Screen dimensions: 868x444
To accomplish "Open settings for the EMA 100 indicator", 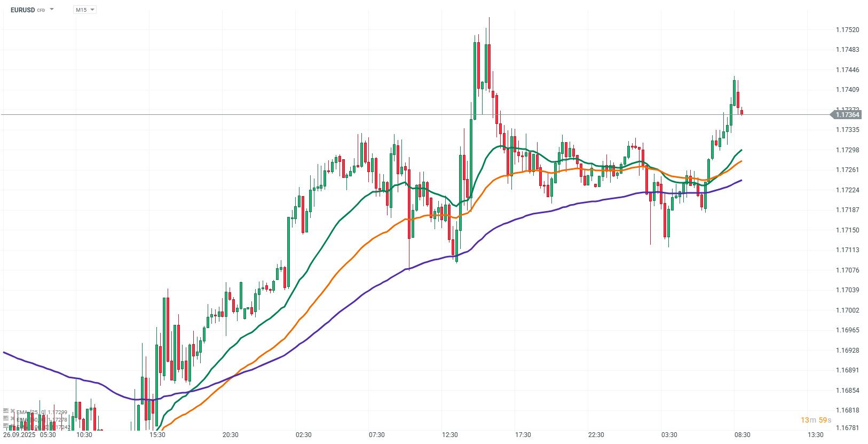I will coord(6,426).
